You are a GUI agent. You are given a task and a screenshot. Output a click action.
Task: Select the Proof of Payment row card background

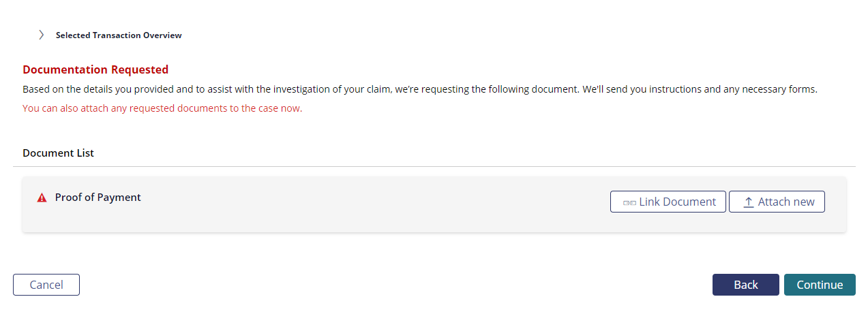[x=434, y=204]
